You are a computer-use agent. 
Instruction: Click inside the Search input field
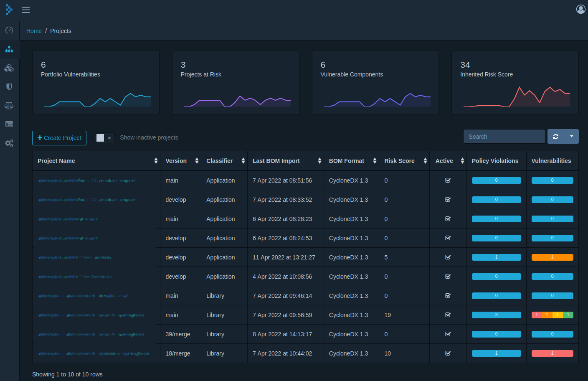(x=504, y=136)
